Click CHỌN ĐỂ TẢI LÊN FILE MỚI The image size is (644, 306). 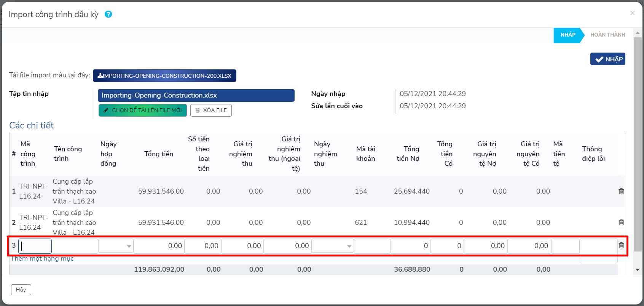click(x=143, y=110)
